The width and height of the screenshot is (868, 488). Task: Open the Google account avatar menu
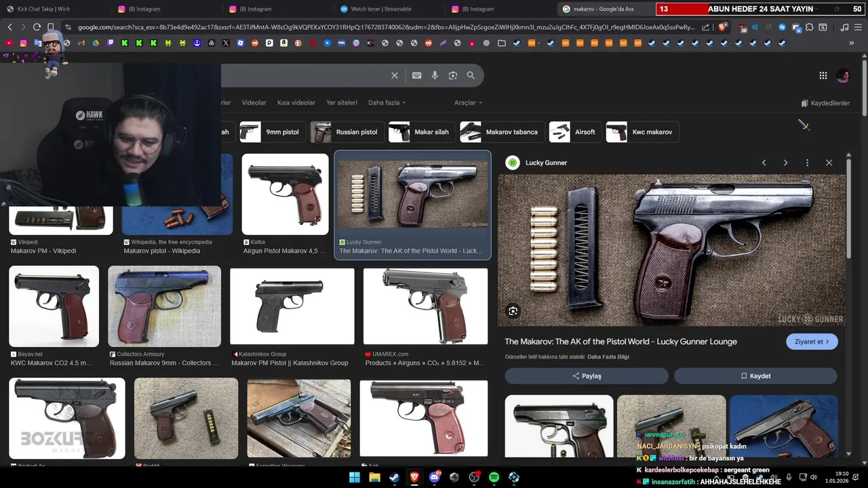click(x=843, y=76)
